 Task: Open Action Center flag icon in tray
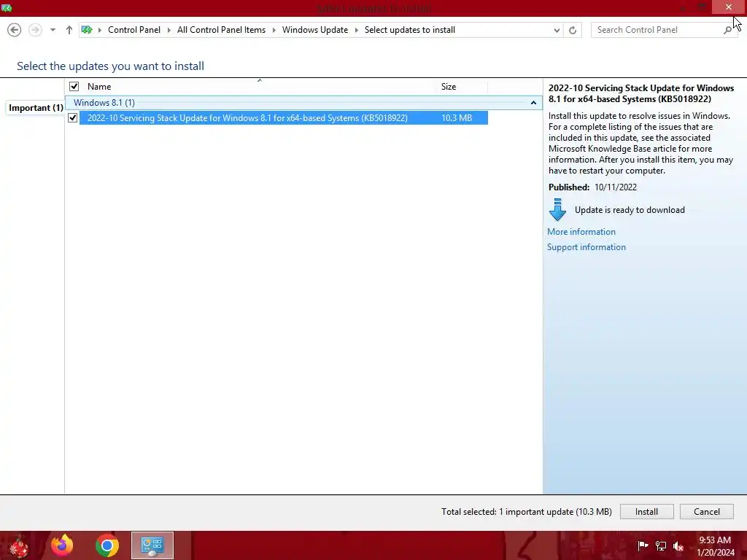pos(642,545)
